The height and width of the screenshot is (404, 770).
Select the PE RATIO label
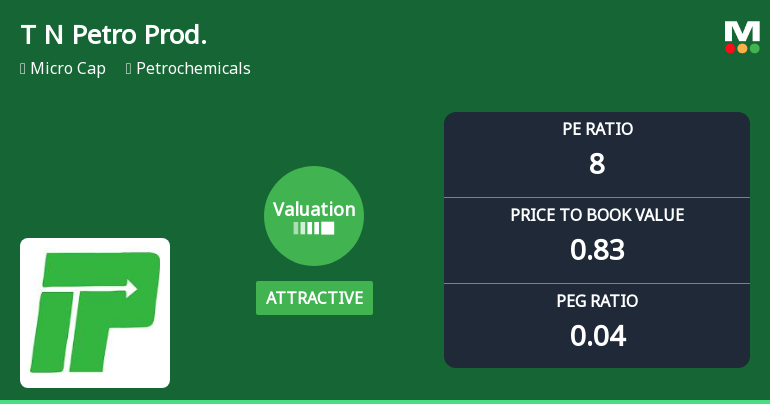(x=597, y=129)
